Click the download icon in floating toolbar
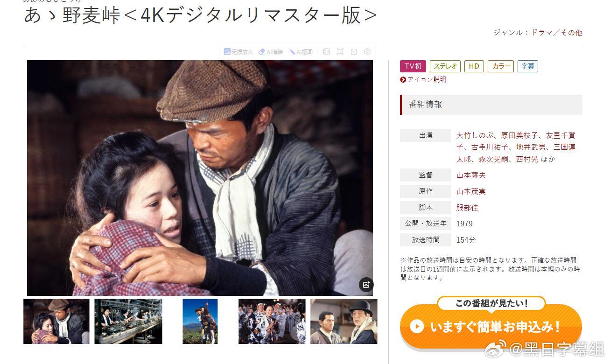Image resolution: width=610 pixels, height=364 pixels. (354, 52)
